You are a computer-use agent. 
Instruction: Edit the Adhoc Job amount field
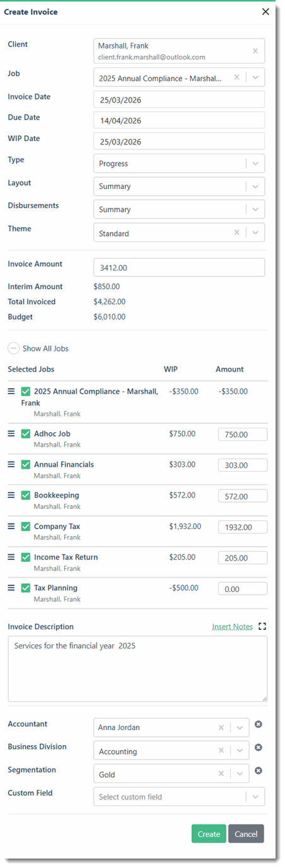click(243, 434)
